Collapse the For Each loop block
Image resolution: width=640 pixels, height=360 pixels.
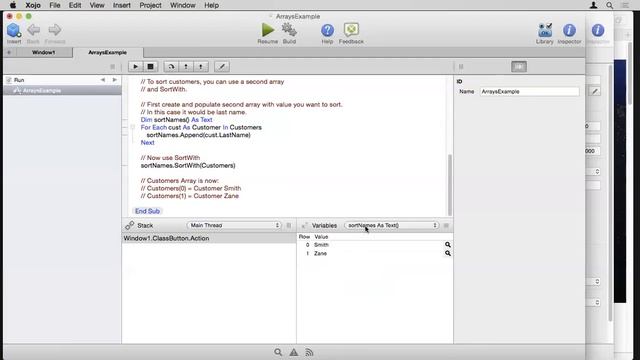[133, 127]
